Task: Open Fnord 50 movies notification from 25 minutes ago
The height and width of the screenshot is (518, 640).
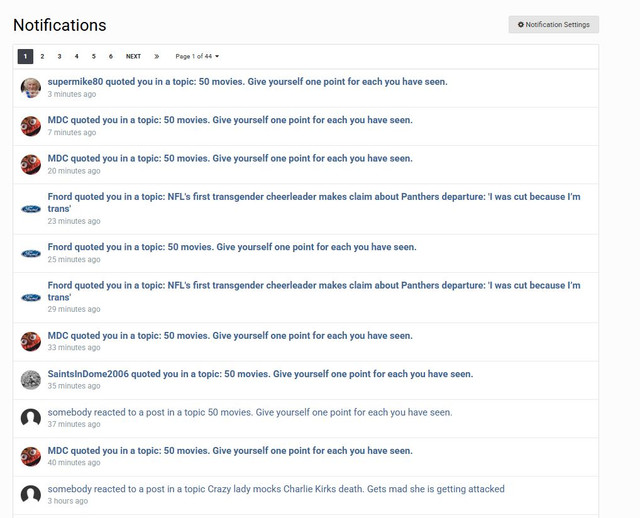Action: coord(232,247)
